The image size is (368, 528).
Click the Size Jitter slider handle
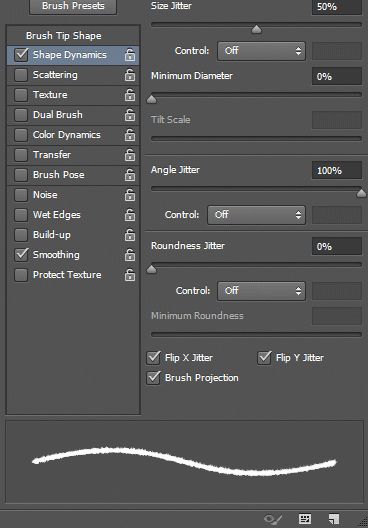pyautogui.click(x=257, y=30)
